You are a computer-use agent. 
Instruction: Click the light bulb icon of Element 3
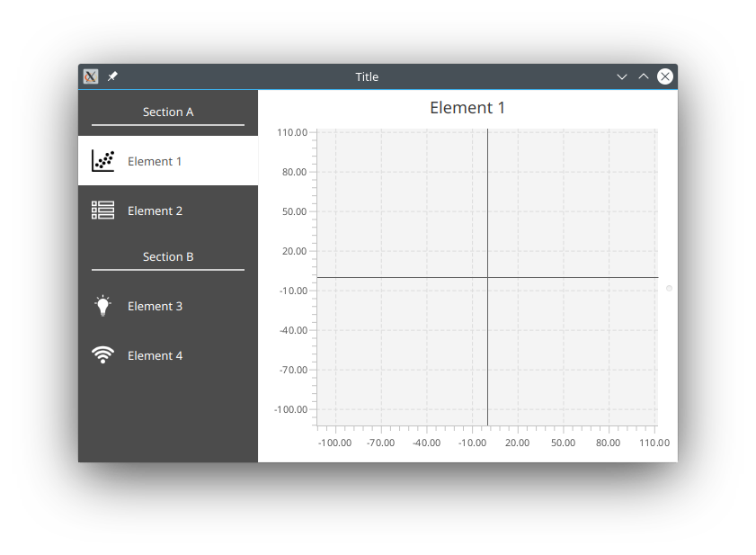pyautogui.click(x=102, y=306)
